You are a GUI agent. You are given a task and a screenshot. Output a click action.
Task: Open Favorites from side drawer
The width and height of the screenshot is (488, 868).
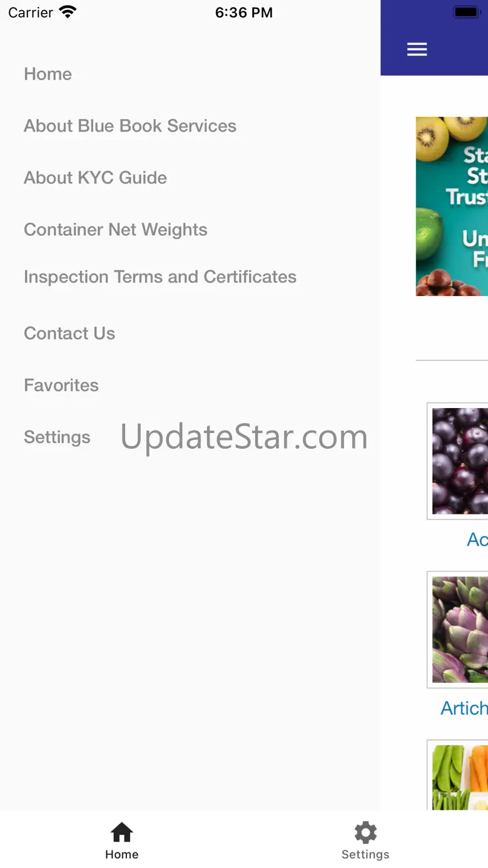(61, 385)
